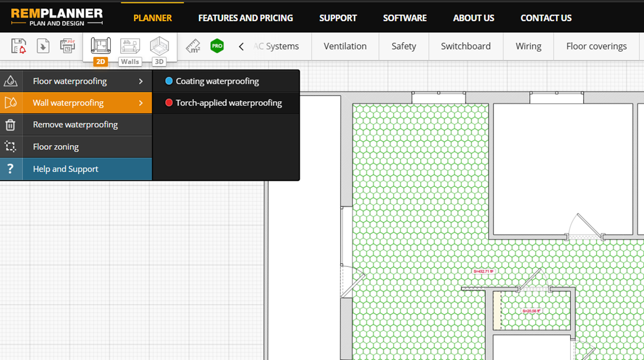Click the save project icon
This screenshot has width=644, height=360.
(x=19, y=46)
